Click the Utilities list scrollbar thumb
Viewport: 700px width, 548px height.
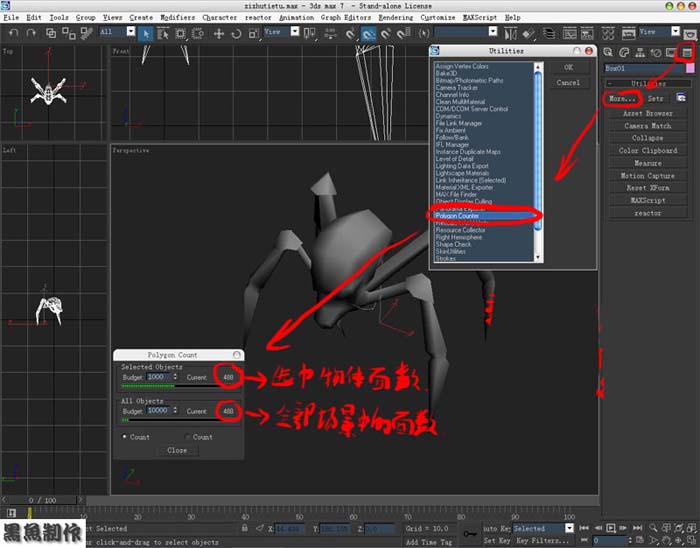[538, 151]
